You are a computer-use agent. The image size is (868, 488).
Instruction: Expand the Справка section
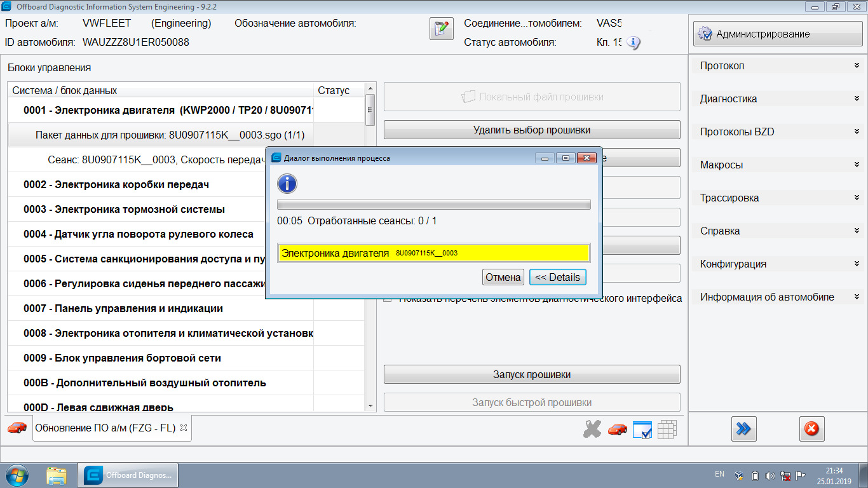click(778, 231)
